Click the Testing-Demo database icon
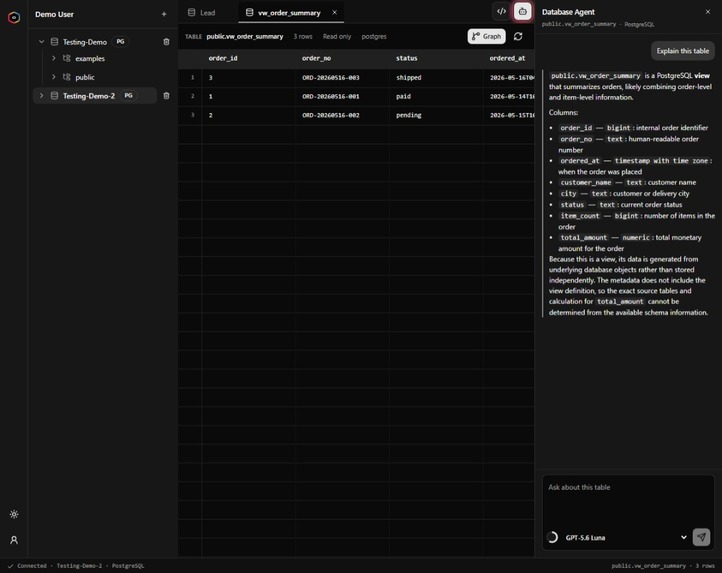The height and width of the screenshot is (573, 722). [x=54, y=42]
